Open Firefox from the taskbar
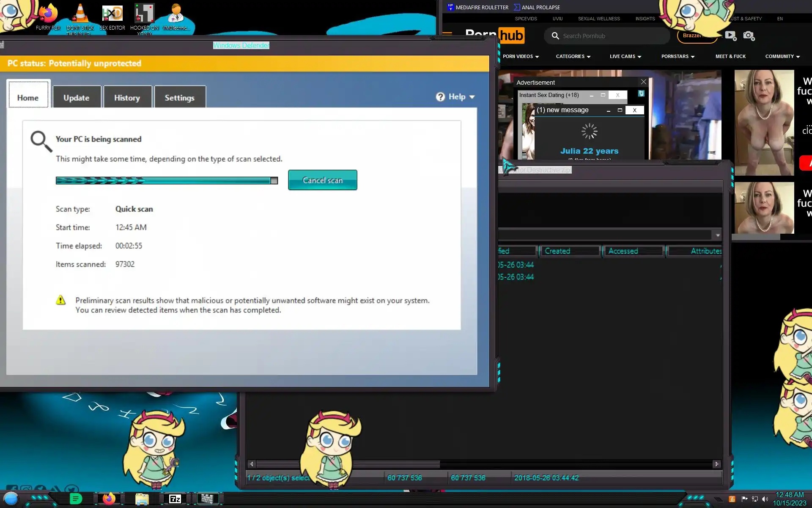This screenshot has height=508, width=812. (x=109, y=499)
